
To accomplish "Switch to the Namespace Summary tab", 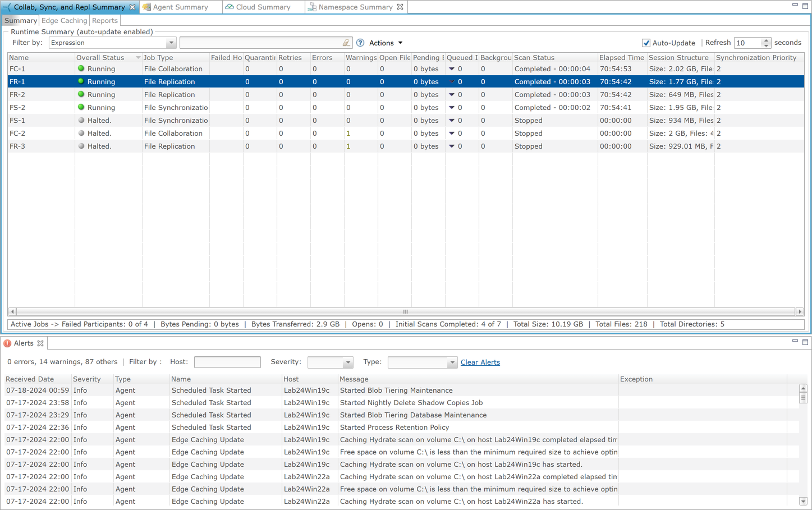I will coord(355,7).
